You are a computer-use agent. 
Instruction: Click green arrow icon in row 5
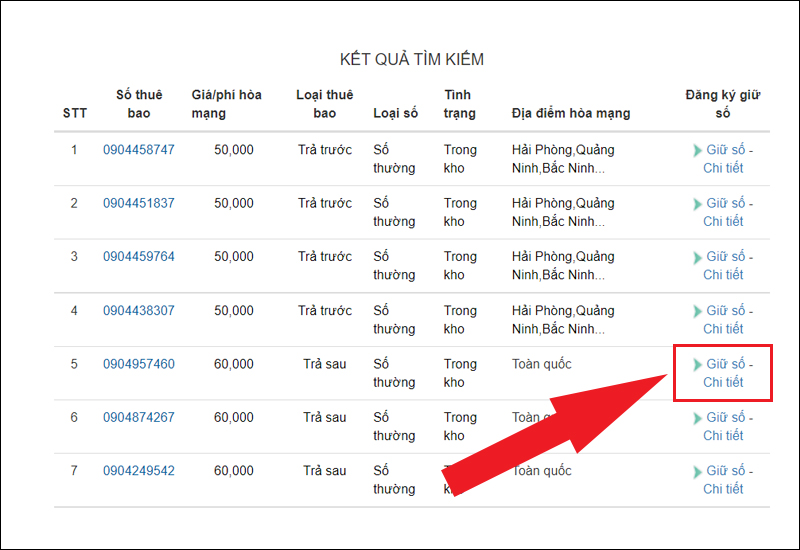pos(697,365)
